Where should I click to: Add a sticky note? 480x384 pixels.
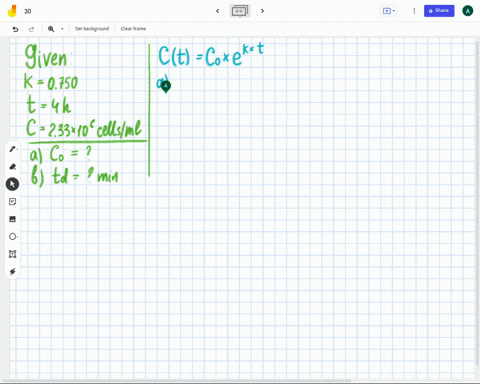click(12, 202)
